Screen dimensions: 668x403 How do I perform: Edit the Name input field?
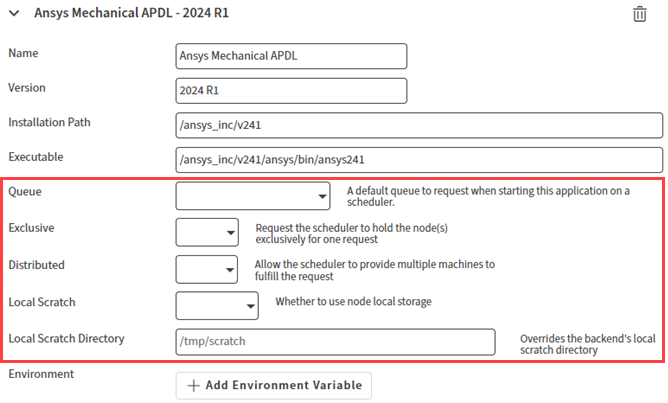pos(291,56)
